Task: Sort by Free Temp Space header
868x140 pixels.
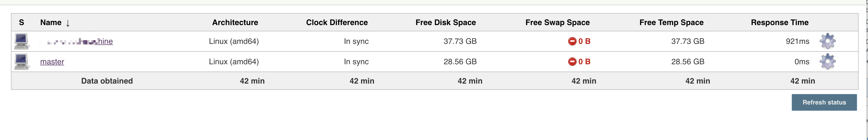Action: [671, 23]
